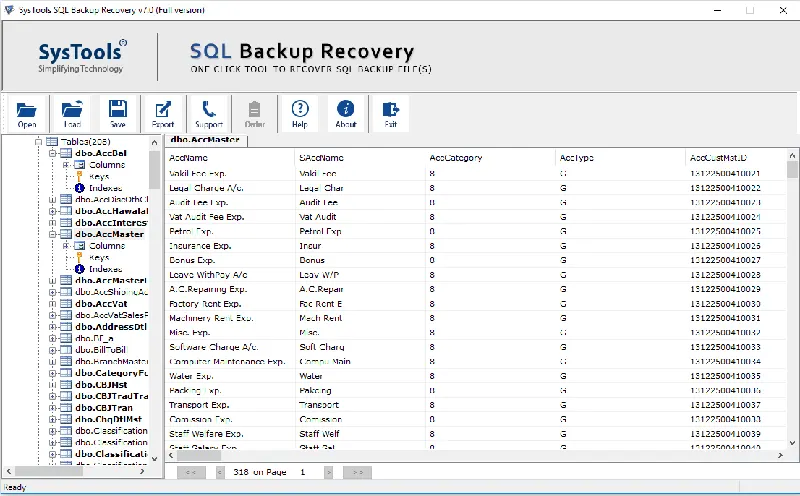Select the dbo.AddressDtl table item

(x=111, y=327)
